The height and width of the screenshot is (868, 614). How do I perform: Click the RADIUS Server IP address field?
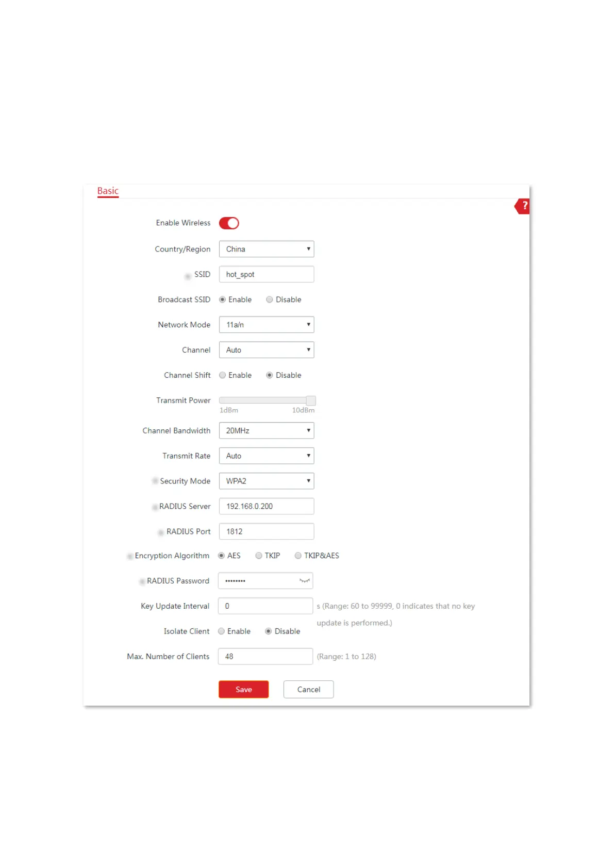pos(267,506)
